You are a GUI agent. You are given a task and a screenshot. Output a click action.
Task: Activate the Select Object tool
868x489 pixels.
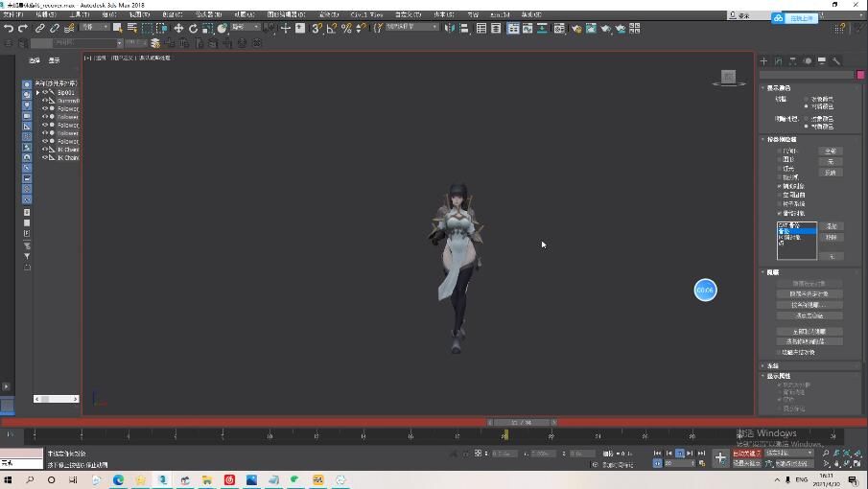117,28
